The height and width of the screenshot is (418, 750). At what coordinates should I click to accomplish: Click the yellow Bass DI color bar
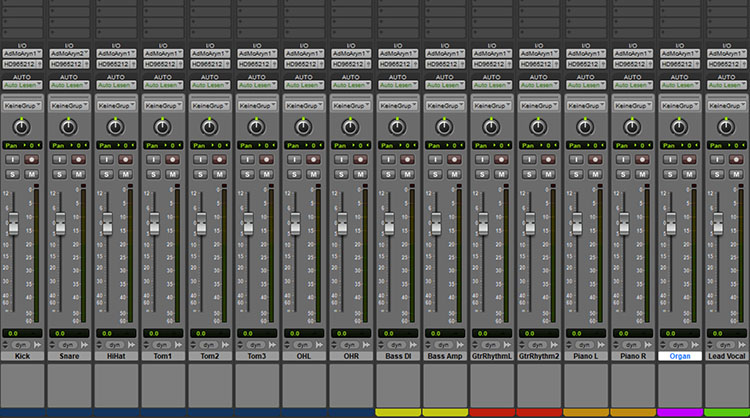click(x=398, y=412)
